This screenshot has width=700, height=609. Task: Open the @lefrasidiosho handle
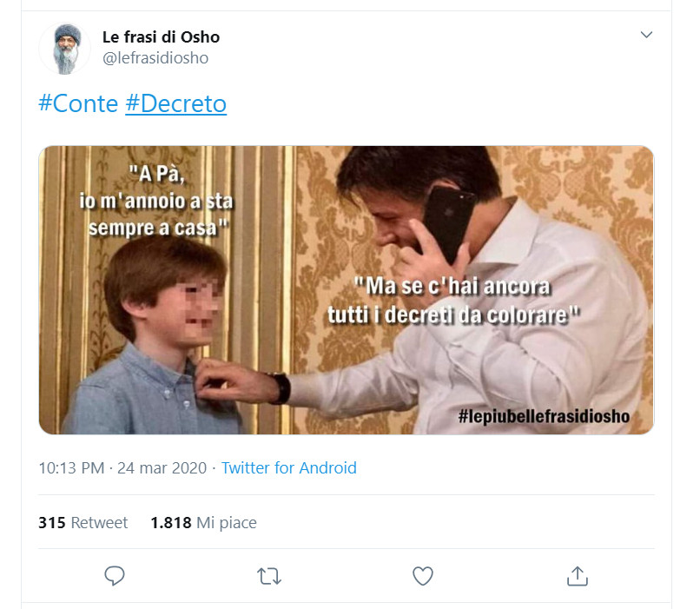(x=155, y=58)
